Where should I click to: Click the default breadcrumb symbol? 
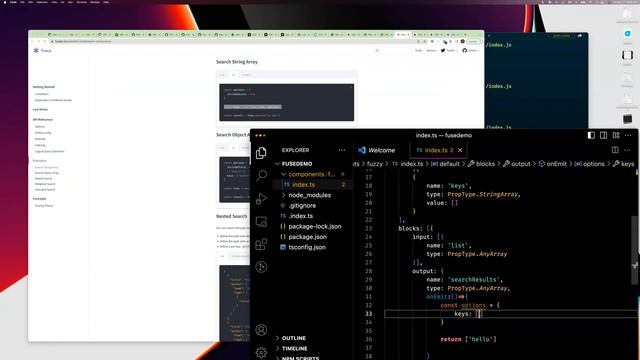[445, 164]
